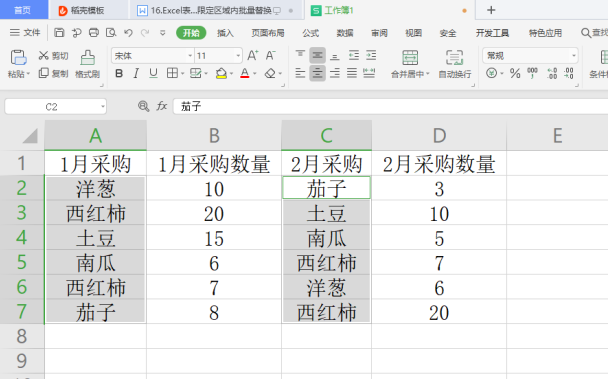Align cell text right
610x384 pixels.
point(335,73)
